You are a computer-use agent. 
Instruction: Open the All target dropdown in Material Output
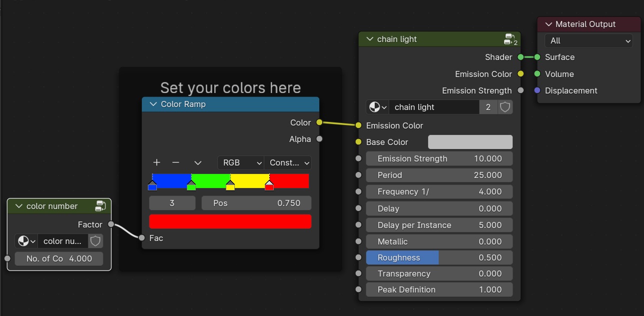pos(588,41)
